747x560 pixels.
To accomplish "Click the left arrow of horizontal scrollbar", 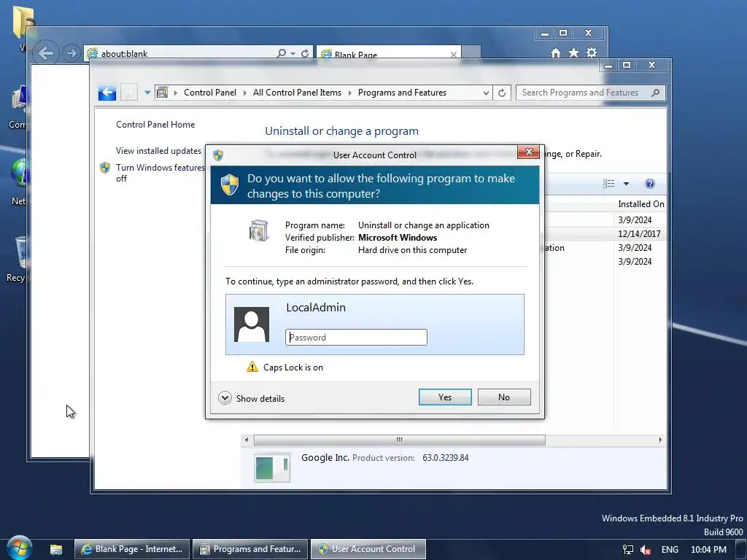I will pyautogui.click(x=247, y=440).
